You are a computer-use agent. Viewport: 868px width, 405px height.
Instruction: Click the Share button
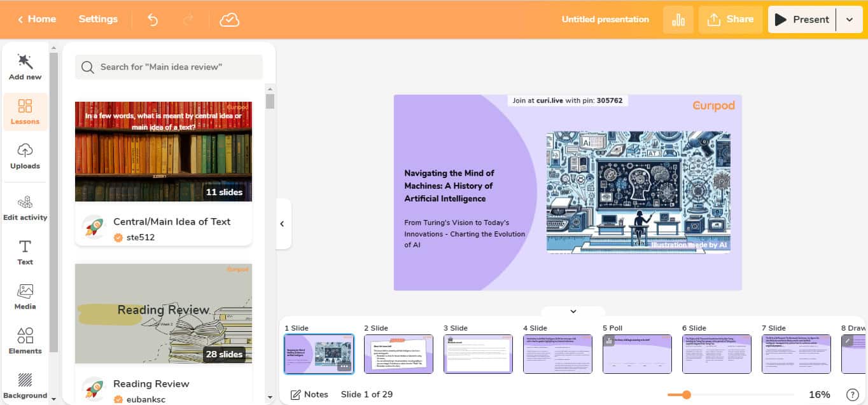[730, 20]
